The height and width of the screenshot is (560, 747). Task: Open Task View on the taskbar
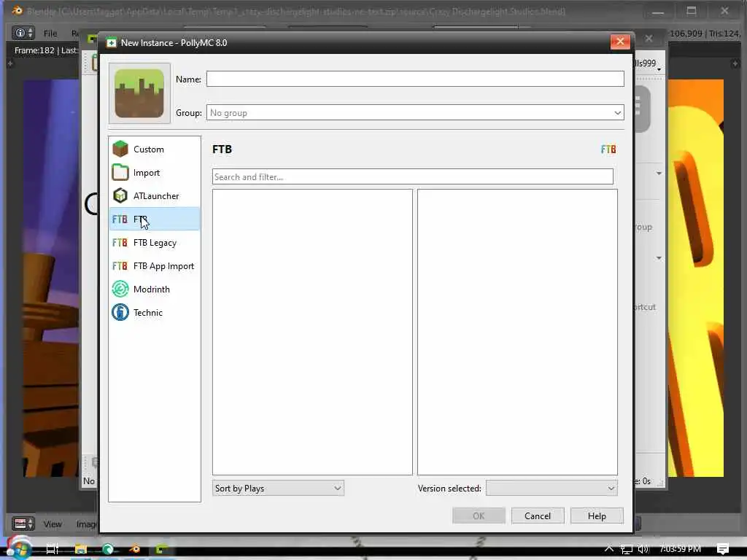click(x=53, y=549)
